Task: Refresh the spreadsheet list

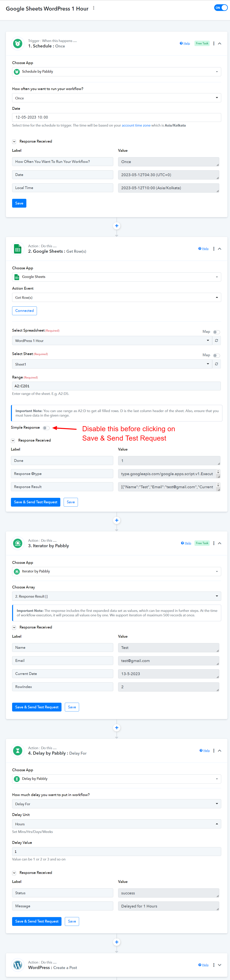Action: (x=216, y=340)
